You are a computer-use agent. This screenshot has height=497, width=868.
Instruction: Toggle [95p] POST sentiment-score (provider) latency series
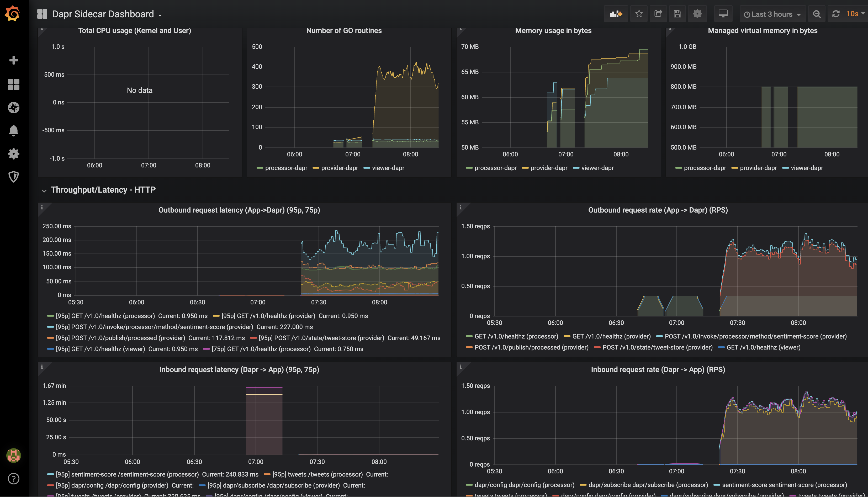[x=154, y=327]
